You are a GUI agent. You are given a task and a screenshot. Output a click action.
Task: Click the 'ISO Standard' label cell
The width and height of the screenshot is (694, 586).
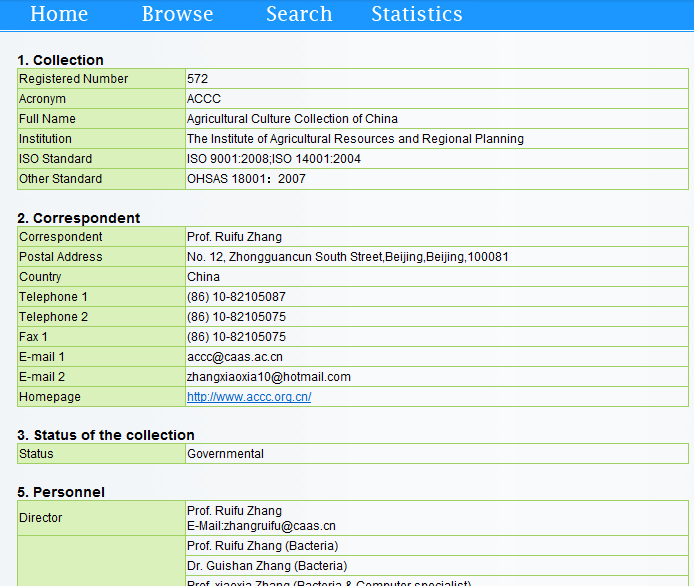tap(101, 158)
